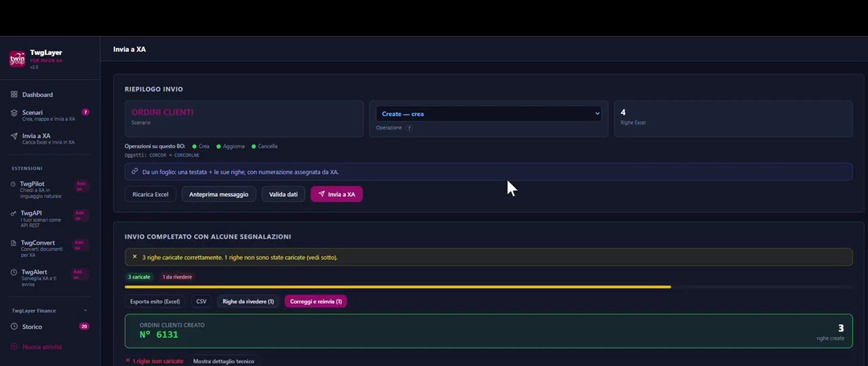Click the CORCOR → CORCORLNE objects text

point(174,155)
